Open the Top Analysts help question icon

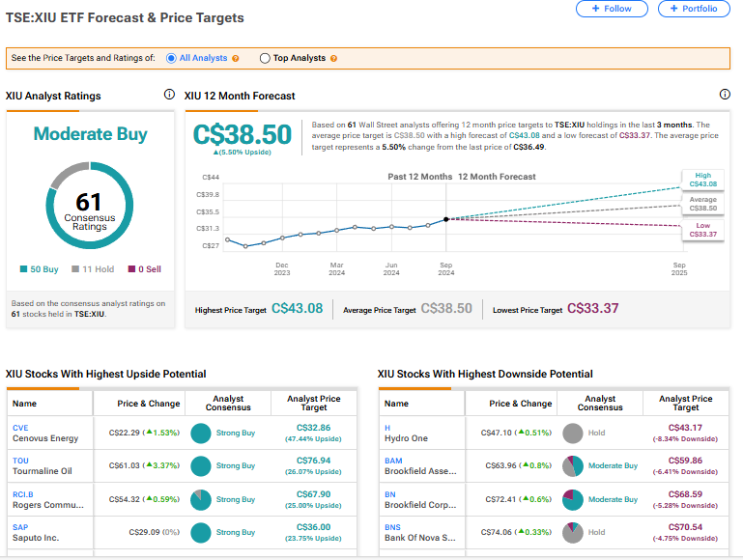point(333,58)
